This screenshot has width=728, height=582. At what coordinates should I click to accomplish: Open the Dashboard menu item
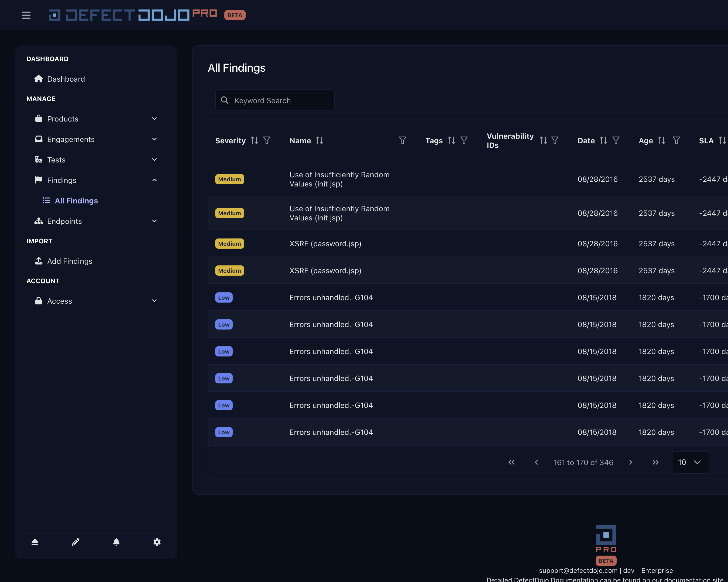[66, 79]
